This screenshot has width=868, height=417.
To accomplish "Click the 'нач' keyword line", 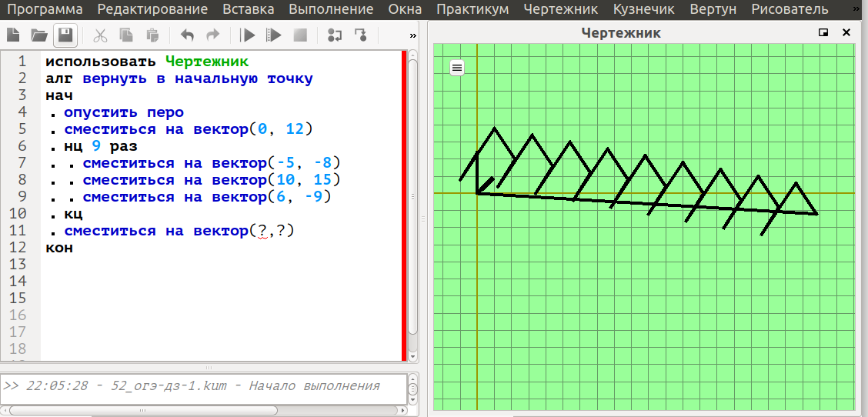I will pyautogui.click(x=59, y=96).
